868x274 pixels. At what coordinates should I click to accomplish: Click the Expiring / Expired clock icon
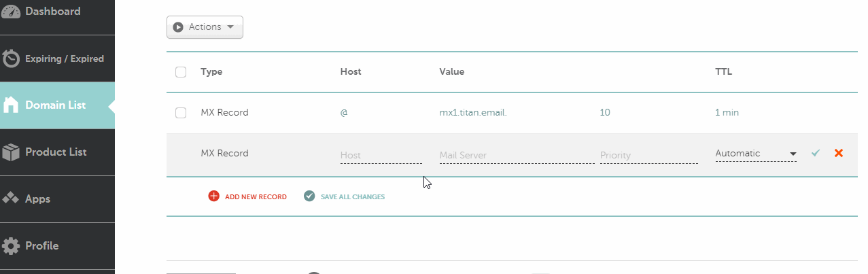tap(11, 59)
